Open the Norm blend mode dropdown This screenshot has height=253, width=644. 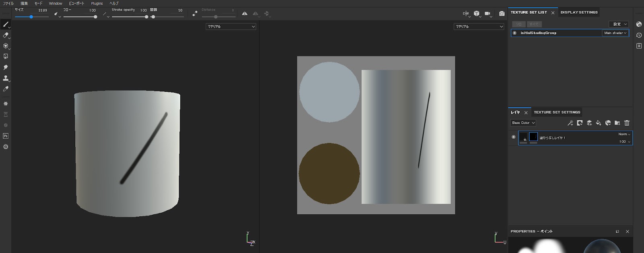[x=624, y=134]
